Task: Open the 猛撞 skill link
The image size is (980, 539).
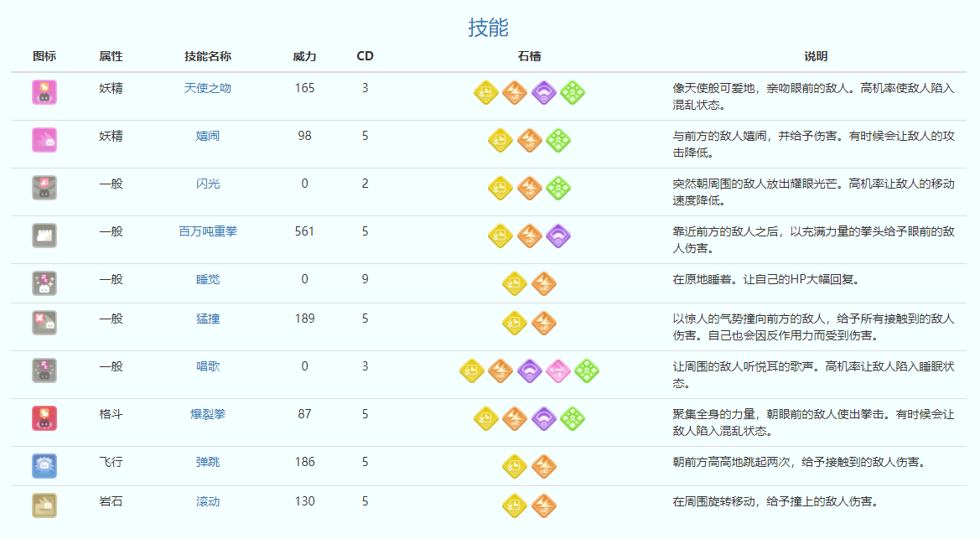Action: point(208,319)
